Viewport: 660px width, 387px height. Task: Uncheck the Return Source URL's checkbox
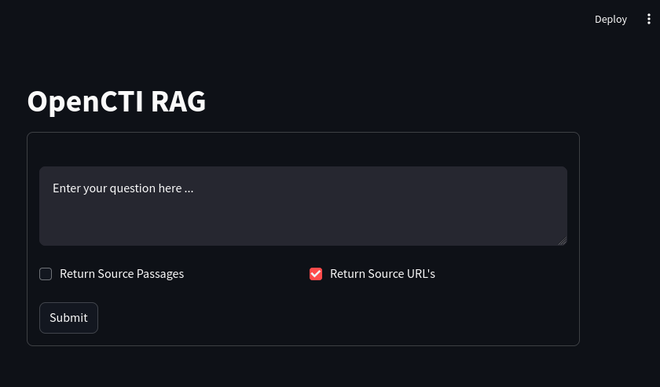316,274
